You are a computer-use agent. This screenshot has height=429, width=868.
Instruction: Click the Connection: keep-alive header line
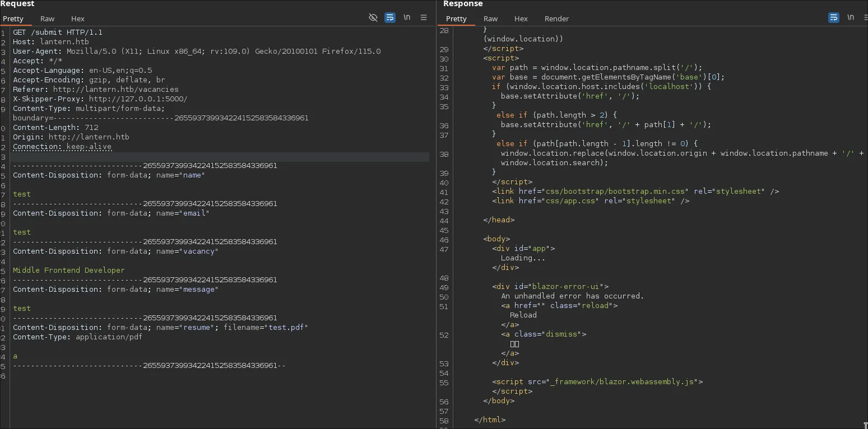tap(62, 147)
